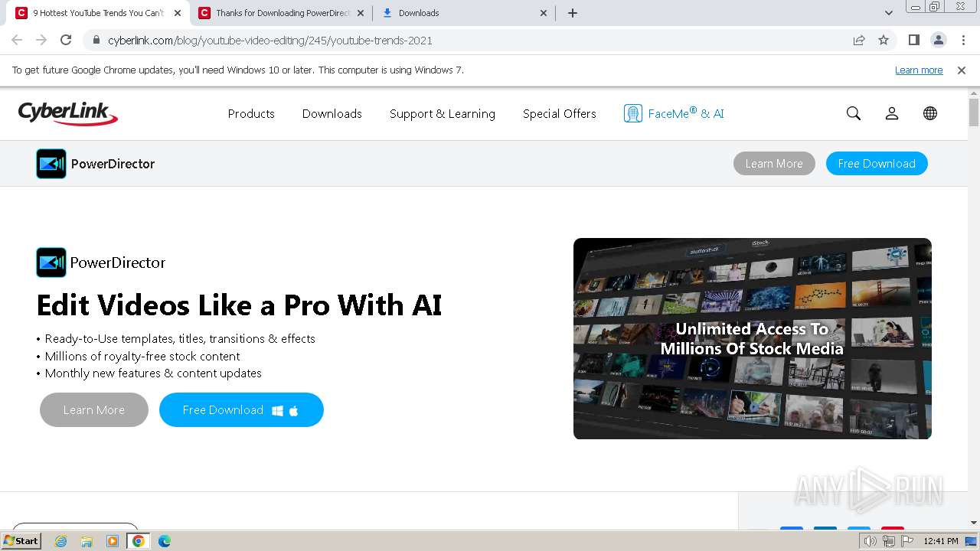Open the Chrome profile avatar
The width and height of the screenshot is (980, 551).
click(938, 41)
